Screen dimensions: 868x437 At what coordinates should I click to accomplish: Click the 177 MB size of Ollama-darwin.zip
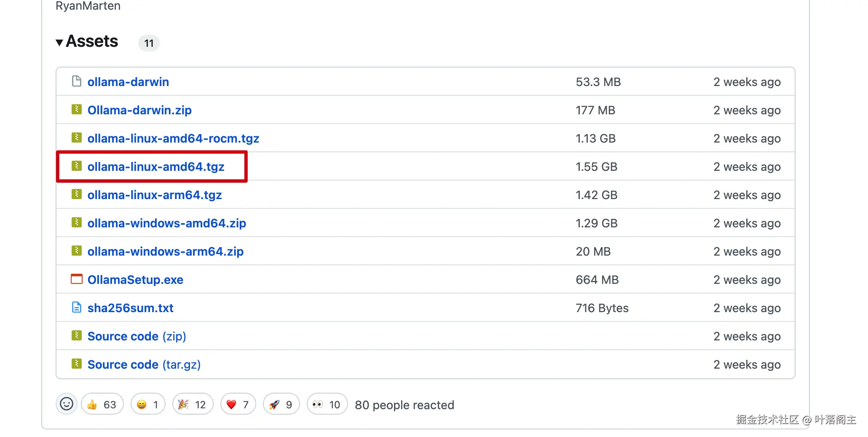(595, 110)
